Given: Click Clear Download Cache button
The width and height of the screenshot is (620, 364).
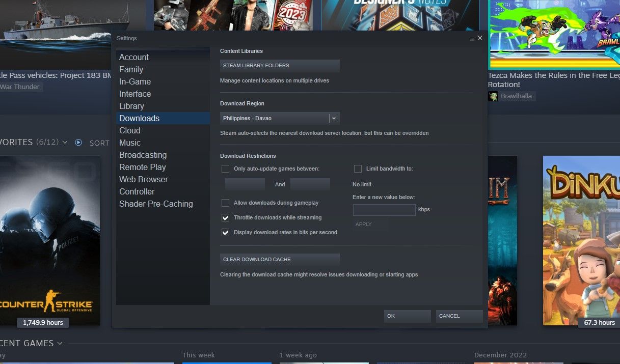Looking at the screenshot, I should click(280, 260).
